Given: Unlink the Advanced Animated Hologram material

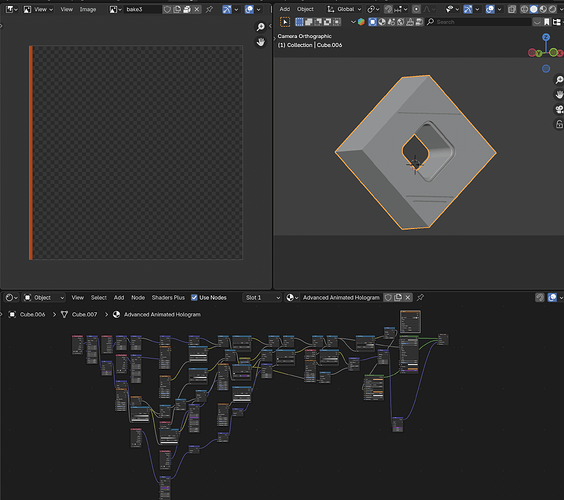Looking at the screenshot, I should coord(408,297).
